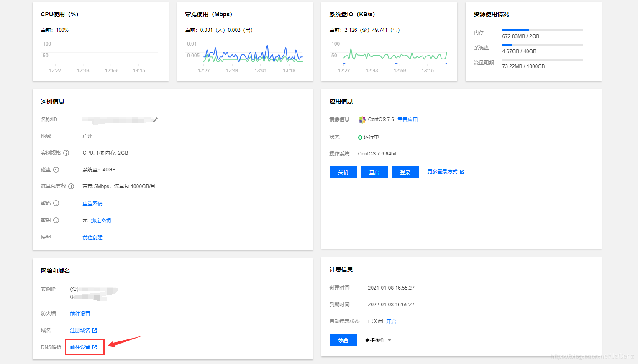Click external-link icon beside DNS 前往设置

(x=95, y=347)
